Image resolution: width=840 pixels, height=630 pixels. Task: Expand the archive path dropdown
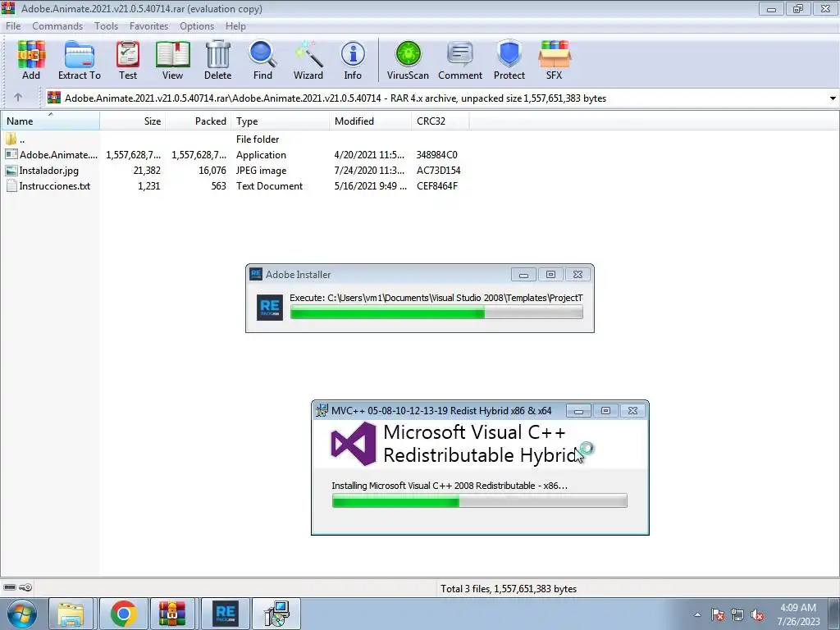coord(833,98)
